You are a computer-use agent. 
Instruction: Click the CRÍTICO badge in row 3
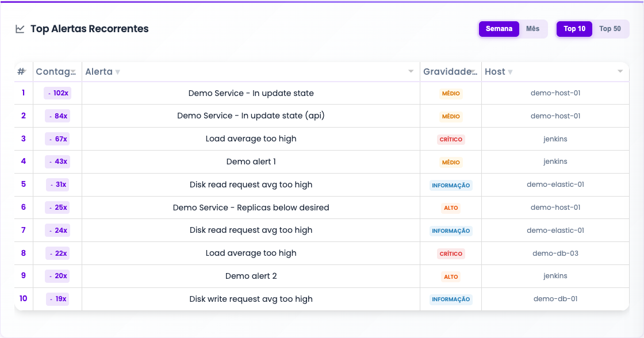[451, 139]
